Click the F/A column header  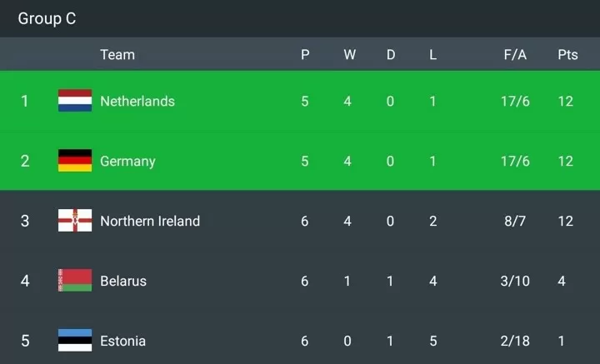pos(515,55)
